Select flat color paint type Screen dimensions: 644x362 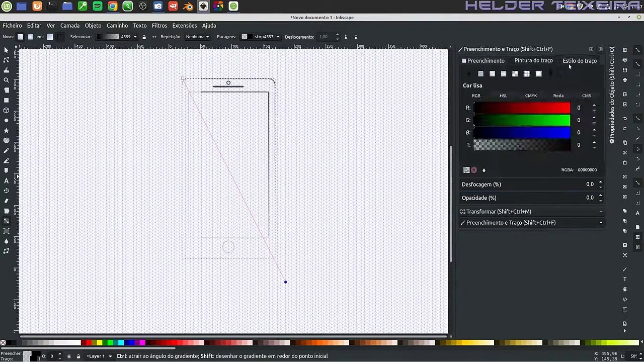coord(480,74)
